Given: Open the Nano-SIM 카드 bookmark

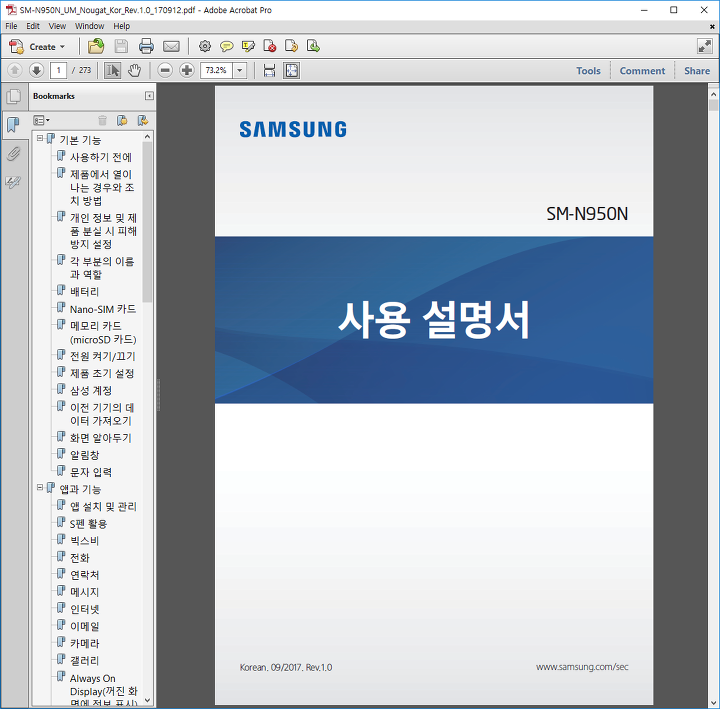Looking at the screenshot, I should click(x=103, y=309).
